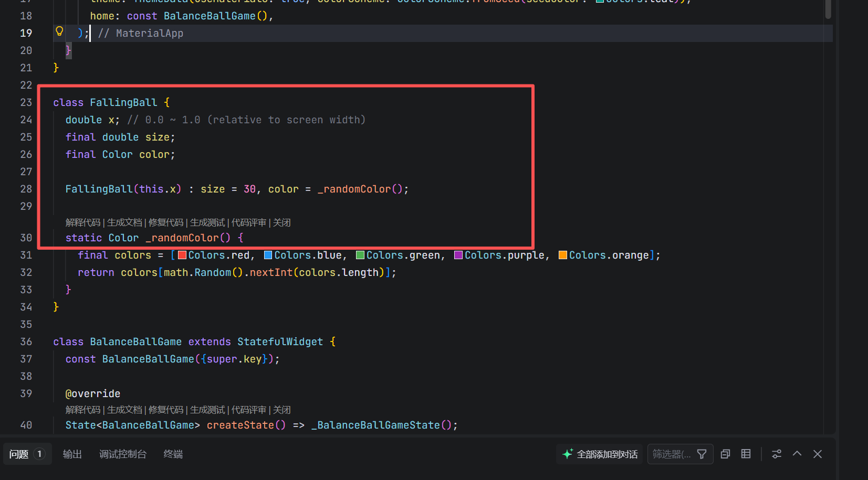Click 生成文档 above _randomColor method
The width and height of the screenshot is (868, 480).
click(124, 222)
